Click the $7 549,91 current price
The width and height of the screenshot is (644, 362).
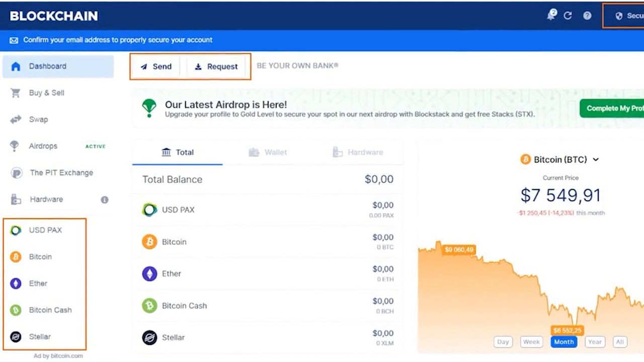tap(560, 195)
